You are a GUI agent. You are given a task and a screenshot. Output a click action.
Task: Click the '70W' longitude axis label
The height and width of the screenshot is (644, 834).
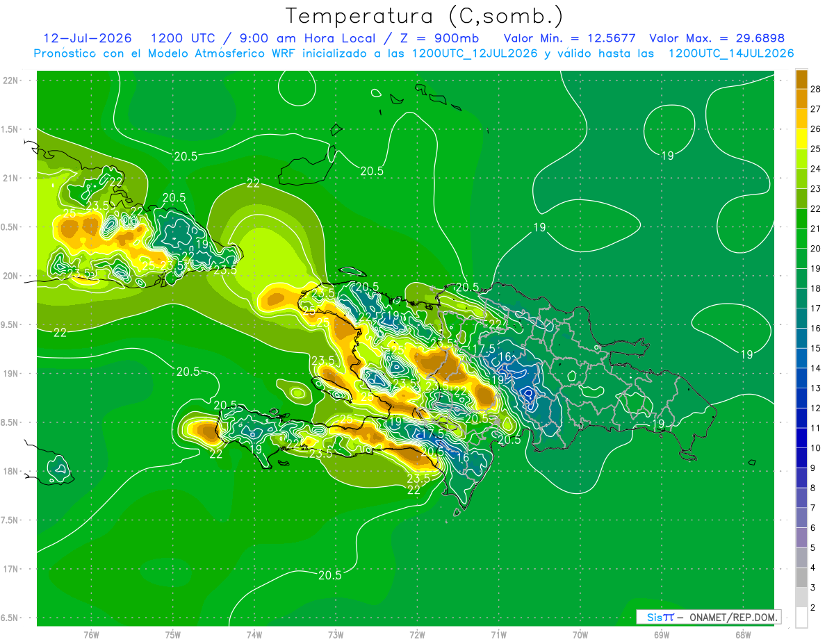point(580,634)
